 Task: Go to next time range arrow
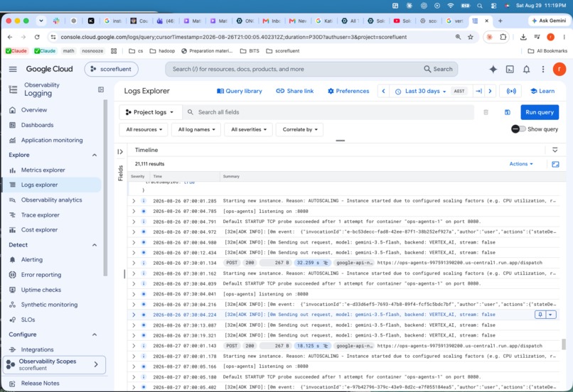pyautogui.click(x=490, y=91)
